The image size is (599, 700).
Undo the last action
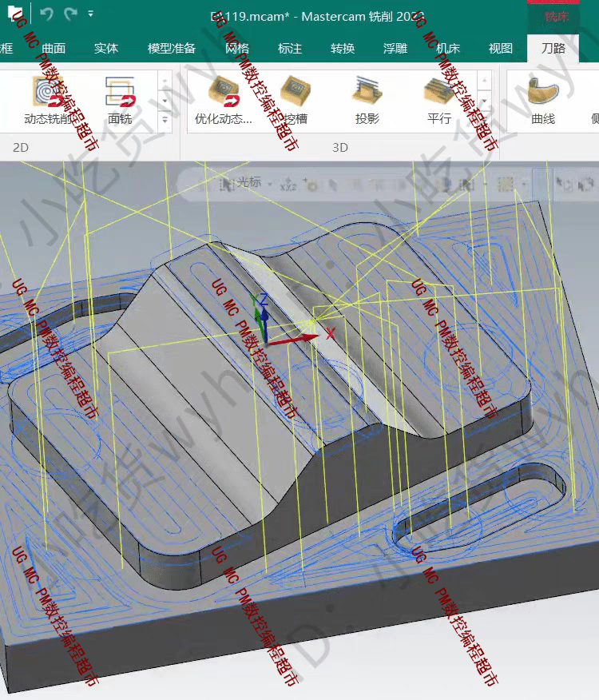[x=46, y=14]
